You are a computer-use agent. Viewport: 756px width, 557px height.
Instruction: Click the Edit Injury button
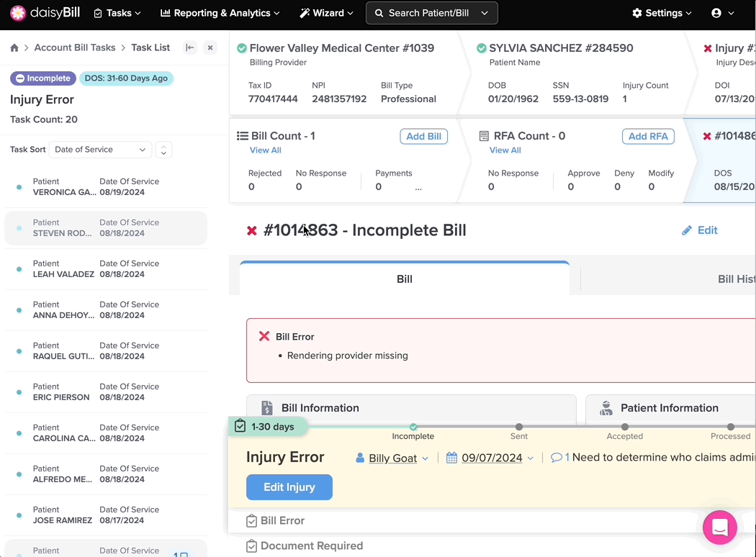click(289, 487)
